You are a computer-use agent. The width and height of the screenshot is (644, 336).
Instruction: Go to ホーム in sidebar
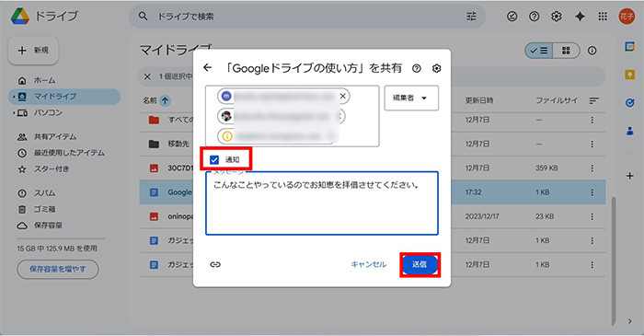pyautogui.click(x=44, y=80)
